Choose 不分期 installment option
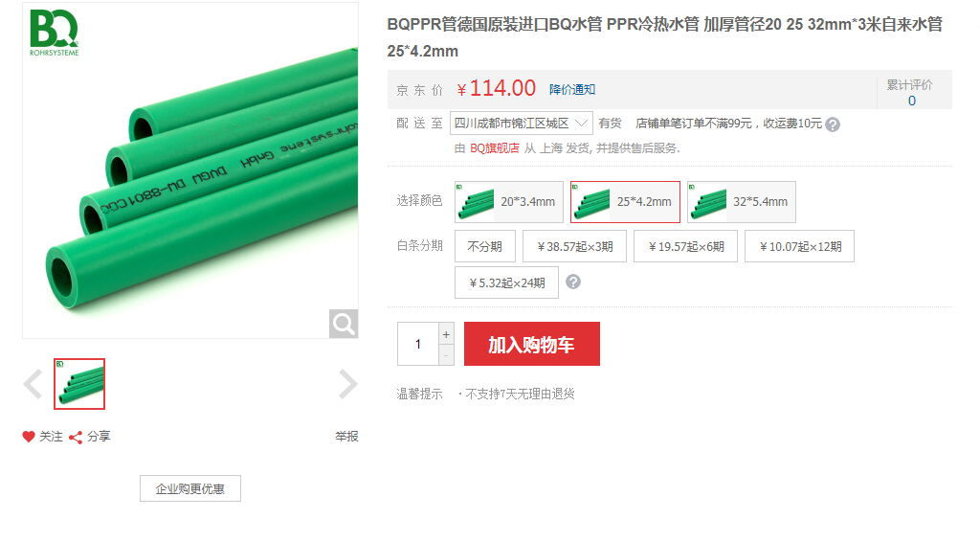The height and width of the screenshot is (542, 980). tap(485, 246)
